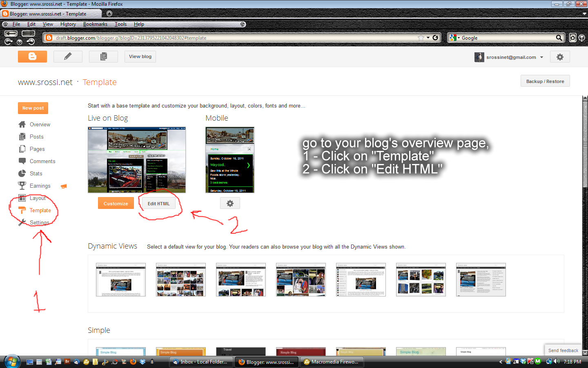Click Show Desktop quick launch icon
Image resolution: width=588 pixels, height=368 pixels.
30,362
